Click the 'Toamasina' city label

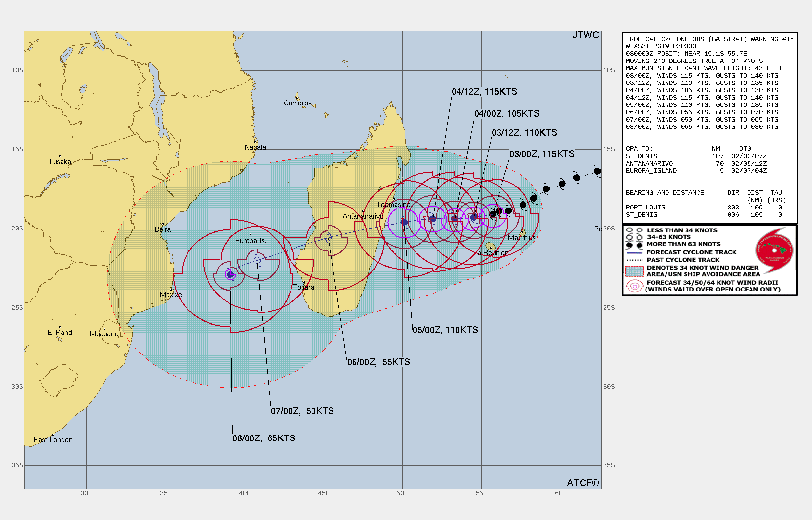pyautogui.click(x=394, y=205)
